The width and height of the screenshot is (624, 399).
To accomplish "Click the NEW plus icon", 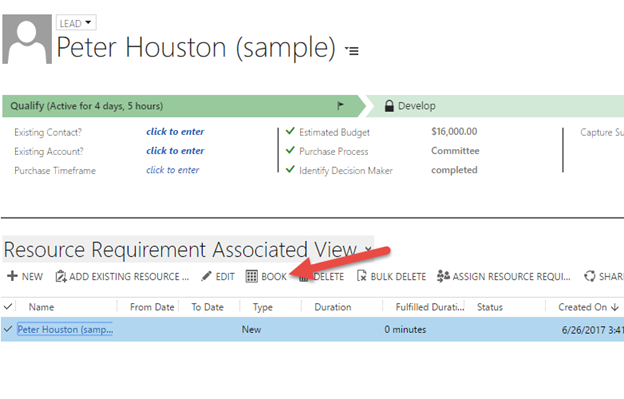I will [x=12, y=276].
